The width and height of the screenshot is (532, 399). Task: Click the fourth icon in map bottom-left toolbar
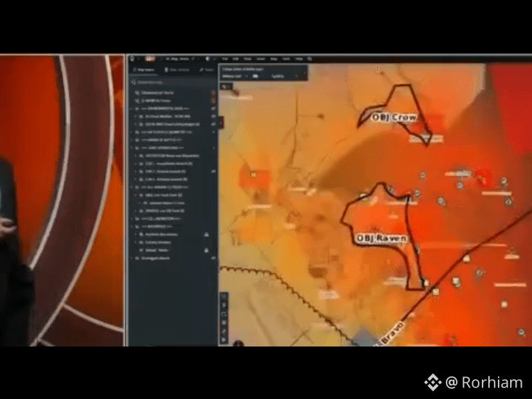point(224,323)
